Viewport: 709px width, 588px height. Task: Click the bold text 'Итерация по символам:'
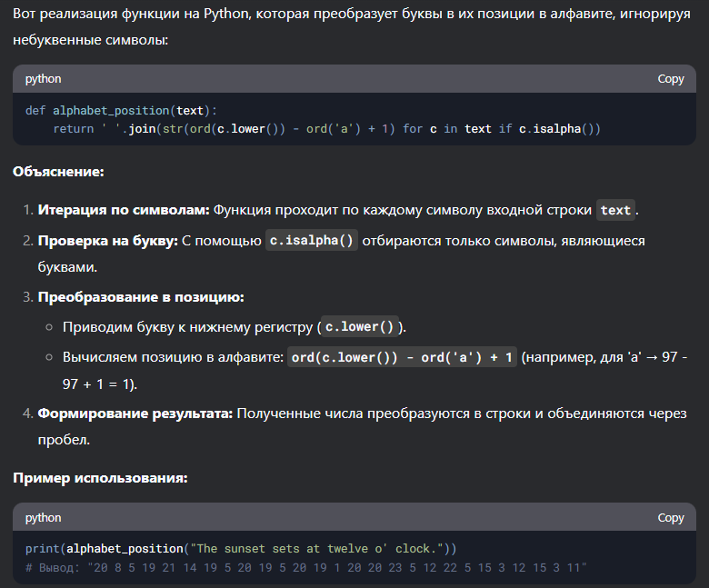point(124,210)
